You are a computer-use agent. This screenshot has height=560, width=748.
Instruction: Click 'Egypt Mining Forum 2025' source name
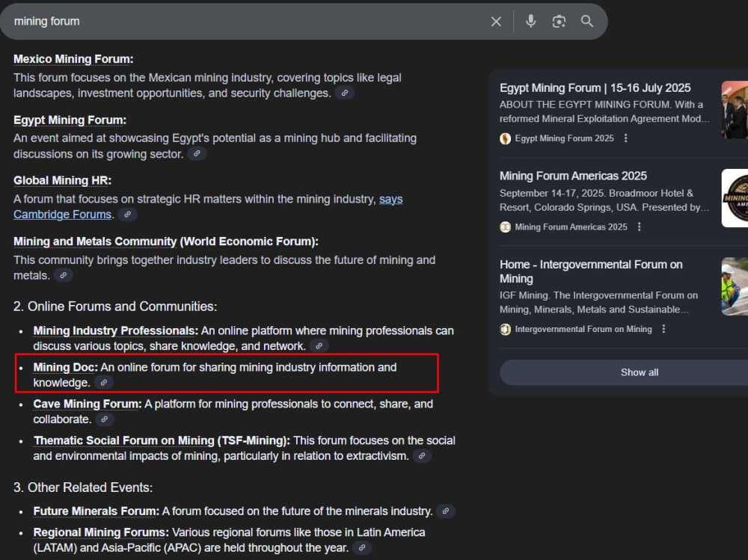pos(564,138)
